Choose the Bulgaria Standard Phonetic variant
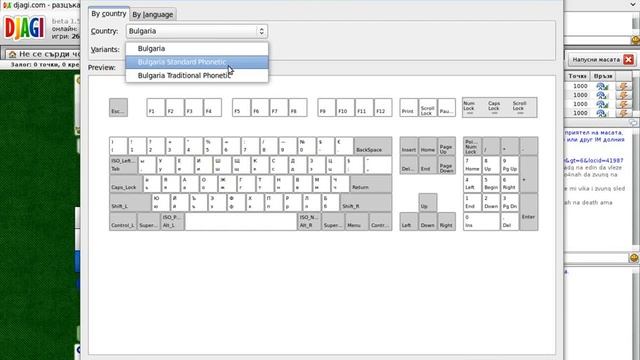Screen dimensions: 640x360 (x=197, y=62)
